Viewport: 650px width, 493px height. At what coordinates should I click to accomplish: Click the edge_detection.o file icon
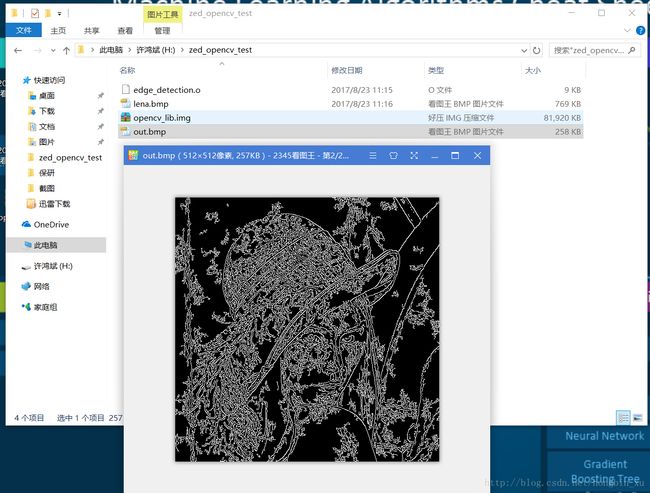coord(126,90)
